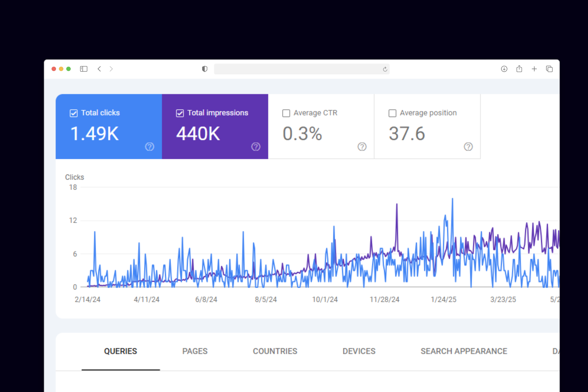The image size is (588, 392).
Task: Click the help icon on Total impressions card
Action: coord(256,147)
